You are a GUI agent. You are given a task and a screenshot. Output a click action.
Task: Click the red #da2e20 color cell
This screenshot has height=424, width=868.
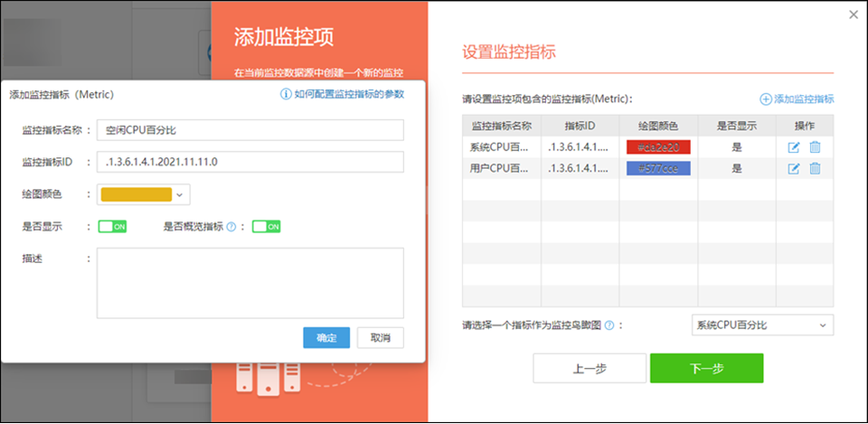(658, 147)
